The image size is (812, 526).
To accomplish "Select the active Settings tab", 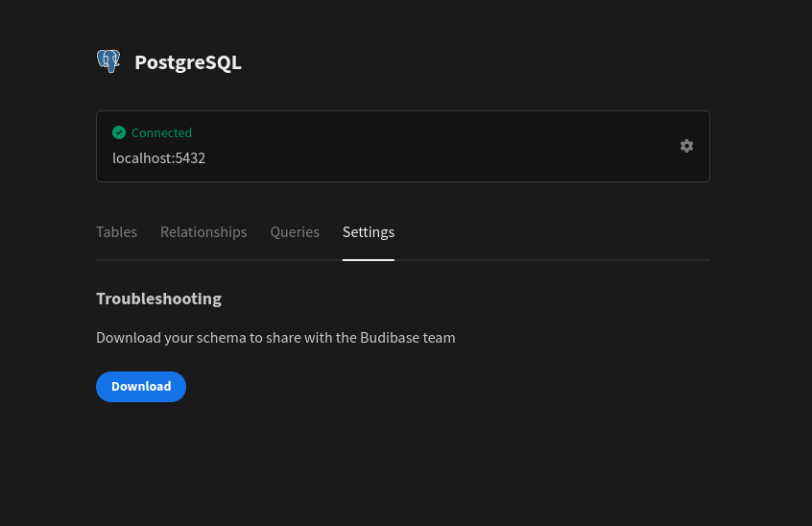I will pyautogui.click(x=369, y=232).
